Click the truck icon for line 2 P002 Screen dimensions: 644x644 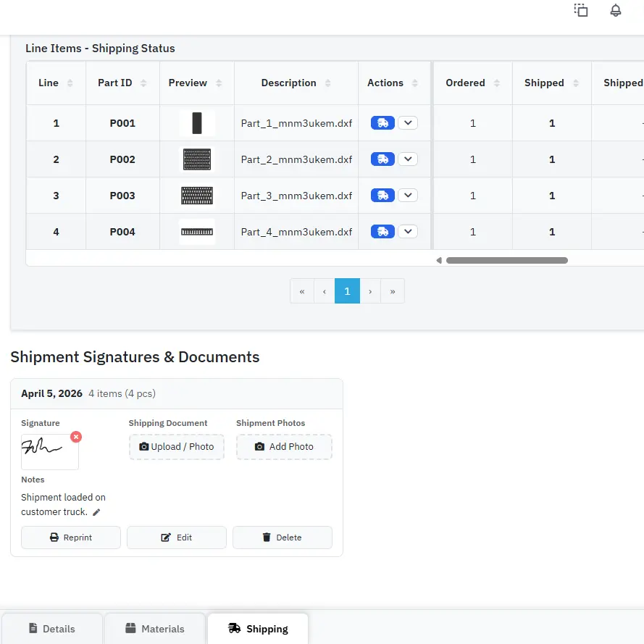pyautogui.click(x=382, y=159)
